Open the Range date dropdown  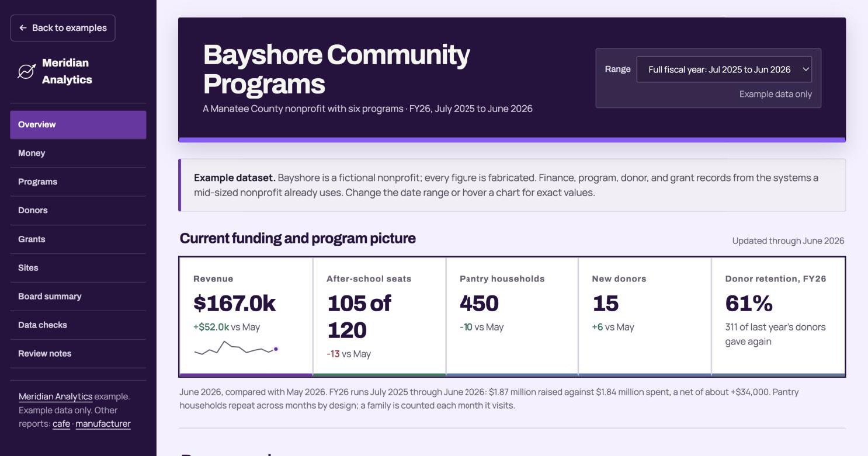[724, 69]
